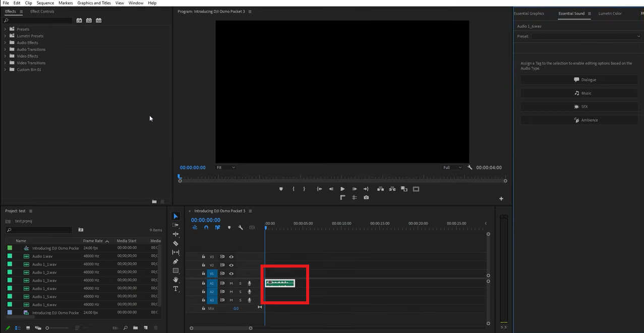Select the Selection arrow tool

[x=175, y=216]
